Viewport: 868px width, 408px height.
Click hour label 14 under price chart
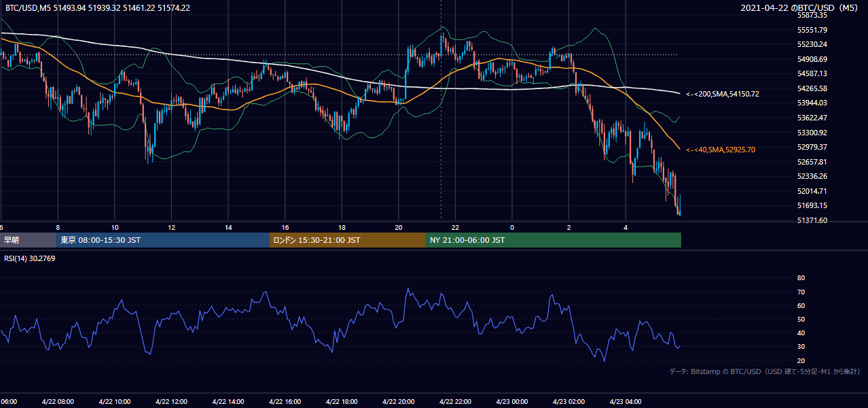pos(228,227)
